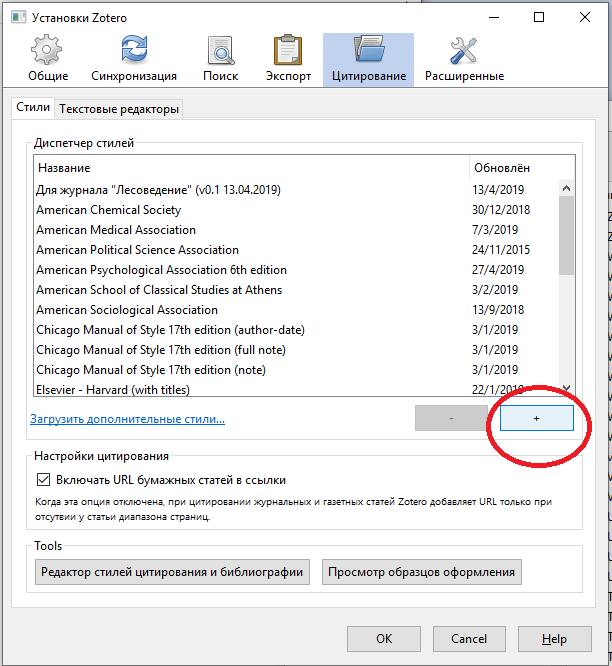The height and width of the screenshot is (666, 612).
Task: Select American Sociological Association style
Action: 296,310
